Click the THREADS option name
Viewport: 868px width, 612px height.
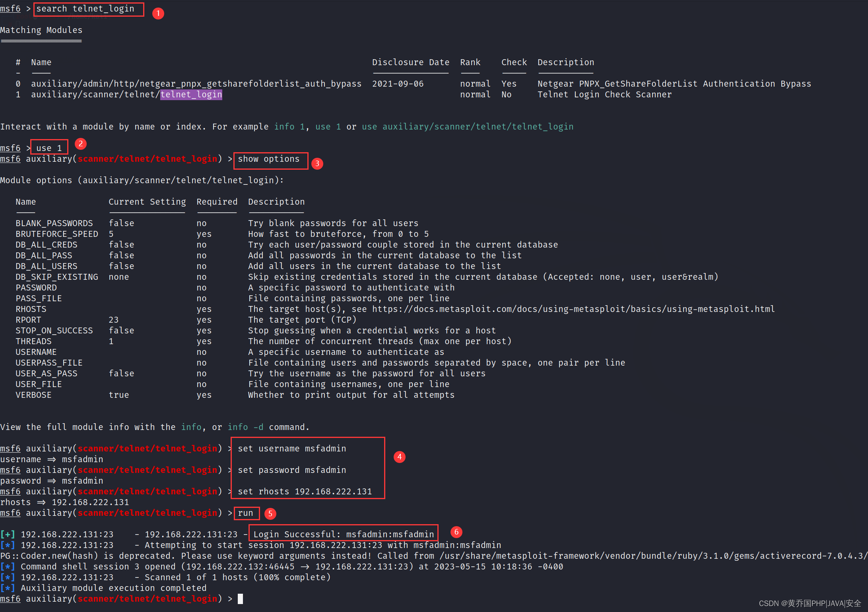coord(33,341)
